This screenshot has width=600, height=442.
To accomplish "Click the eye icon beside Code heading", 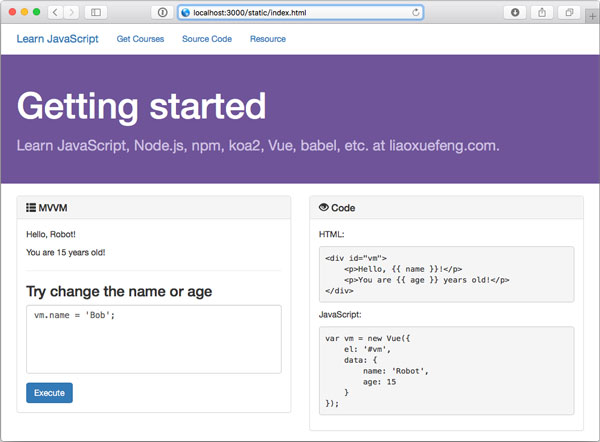I will 323,207.
